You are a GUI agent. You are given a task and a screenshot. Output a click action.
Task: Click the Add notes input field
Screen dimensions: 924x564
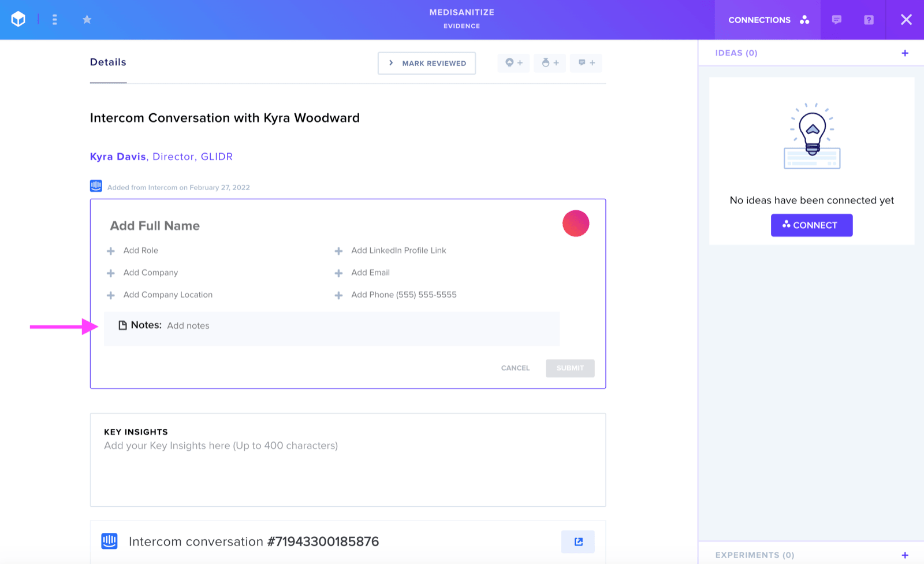[188, 326]
